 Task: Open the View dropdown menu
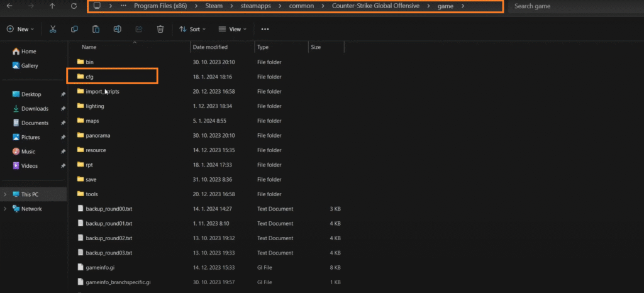233,29
